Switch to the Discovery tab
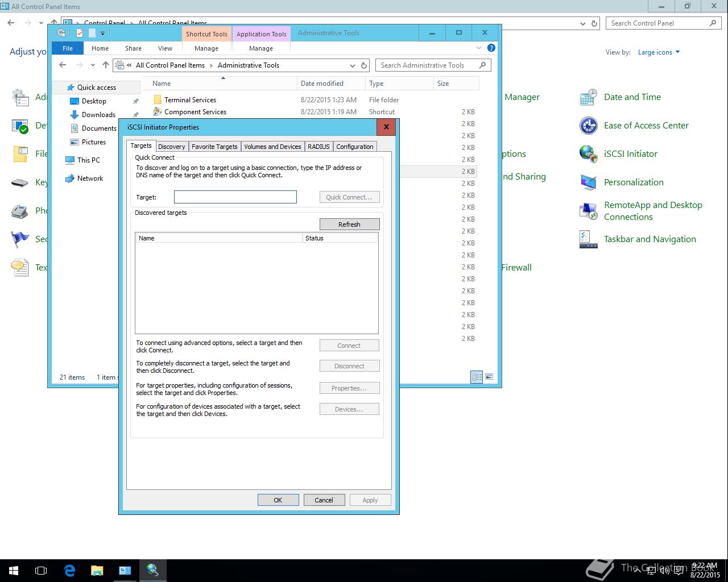Viewport: 728px width, 582px height. [171, 147]
